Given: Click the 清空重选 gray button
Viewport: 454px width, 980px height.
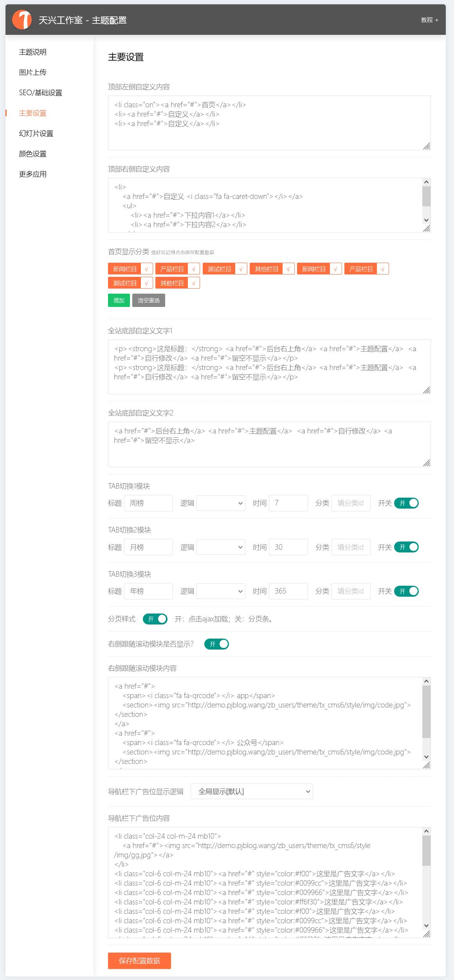Looking at the screenshot, I should (x=149, y=300).
